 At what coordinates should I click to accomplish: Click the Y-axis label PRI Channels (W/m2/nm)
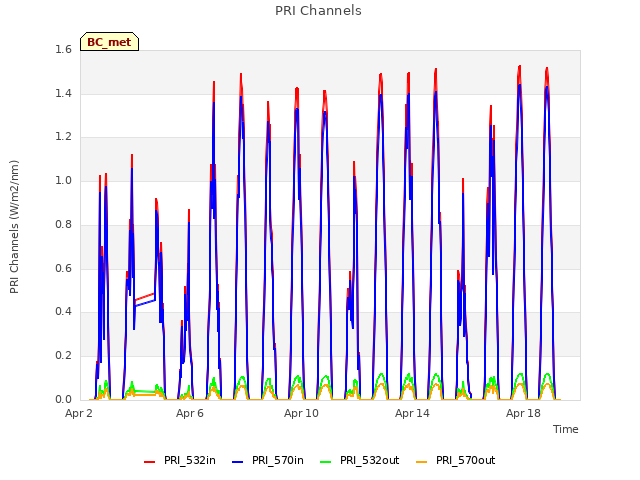click(14, 227)
